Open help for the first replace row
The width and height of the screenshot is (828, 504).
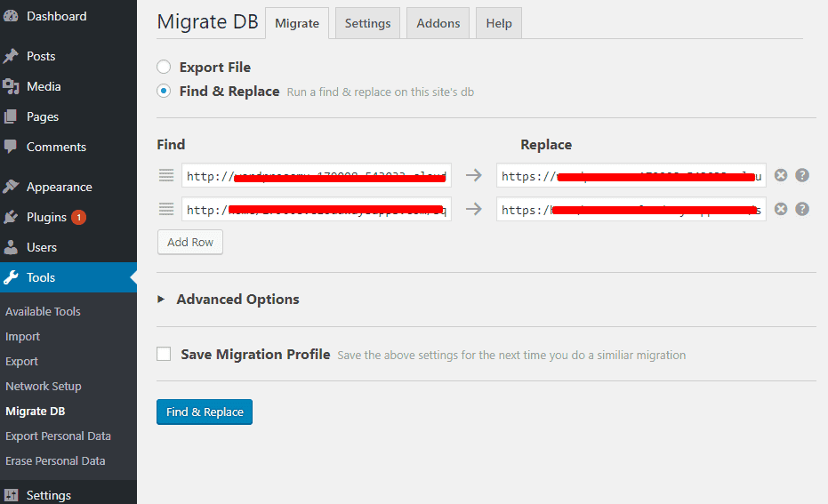(x=802, y=175)
